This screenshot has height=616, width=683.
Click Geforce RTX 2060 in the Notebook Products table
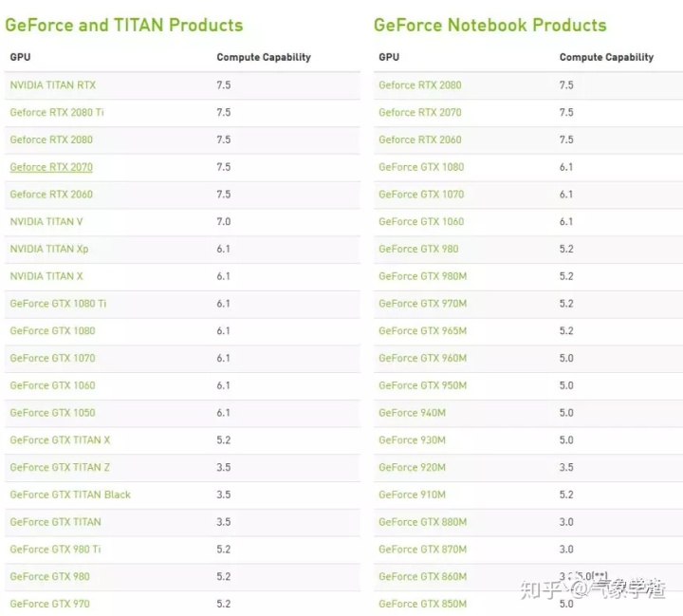pyautogui.click(x=420, y=140)
